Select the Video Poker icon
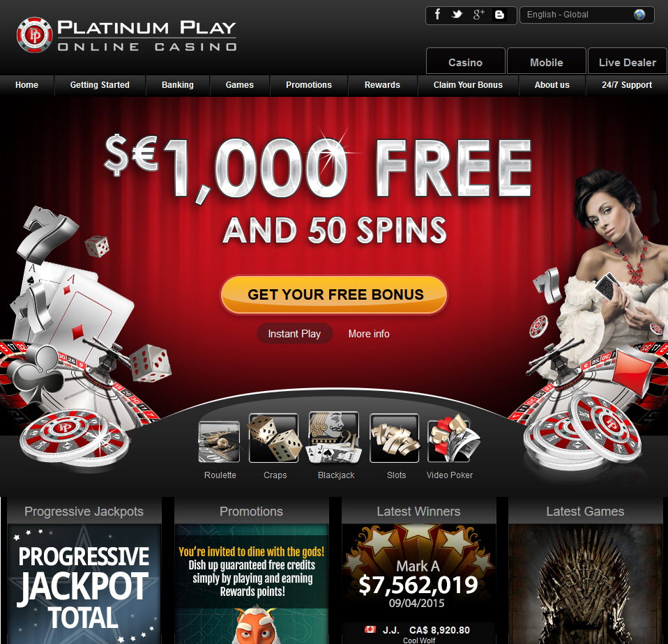Image resolution: width=668 pixels, height=644 pixels. tap(452, 438)
